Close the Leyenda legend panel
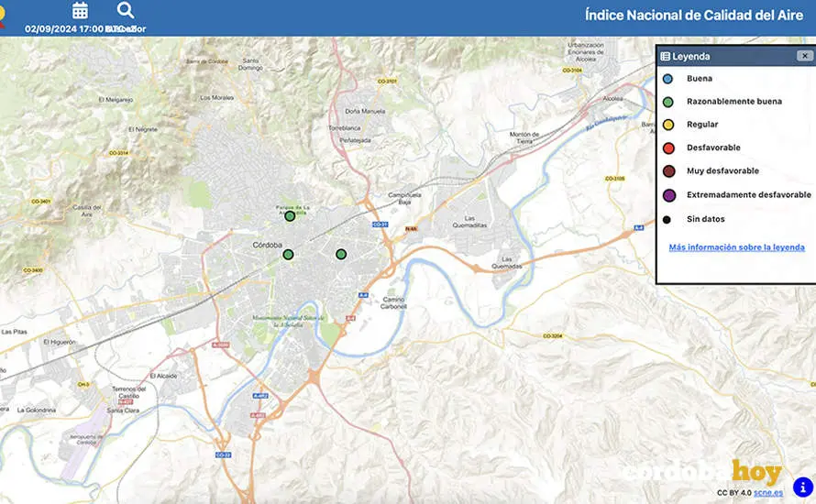Image resolution: width=816 pixels, height=504 pixels. click(x=805, y=56)
